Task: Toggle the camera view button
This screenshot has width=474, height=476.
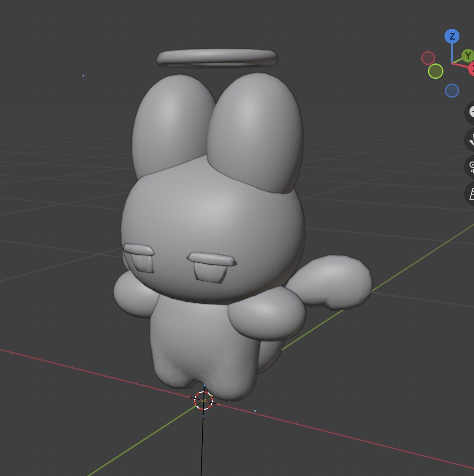Action: coord(470,166)
